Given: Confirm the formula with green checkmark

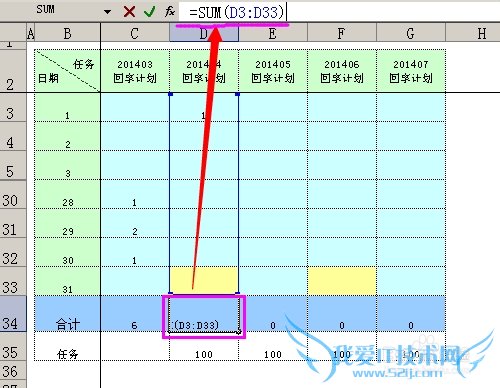Looking at the screenshot, I should (150, 12).
